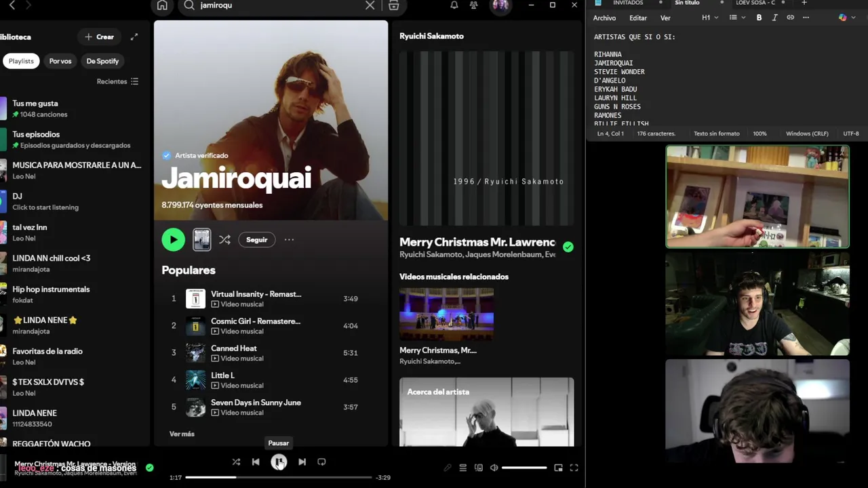Play Cosmic Girl track row

coord(270,325)
